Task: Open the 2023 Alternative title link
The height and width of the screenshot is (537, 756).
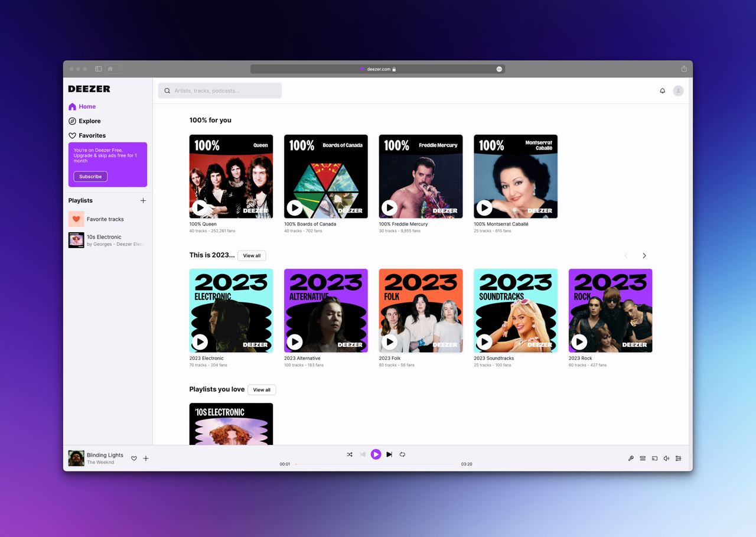Action: (x=302, y=358)
